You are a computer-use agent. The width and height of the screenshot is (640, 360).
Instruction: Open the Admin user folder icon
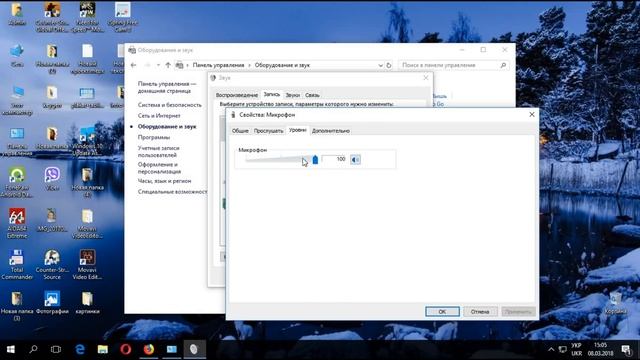17,15
